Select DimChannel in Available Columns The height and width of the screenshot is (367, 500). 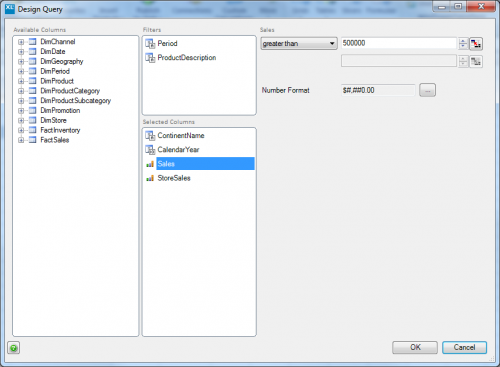(x=58, y=42)
